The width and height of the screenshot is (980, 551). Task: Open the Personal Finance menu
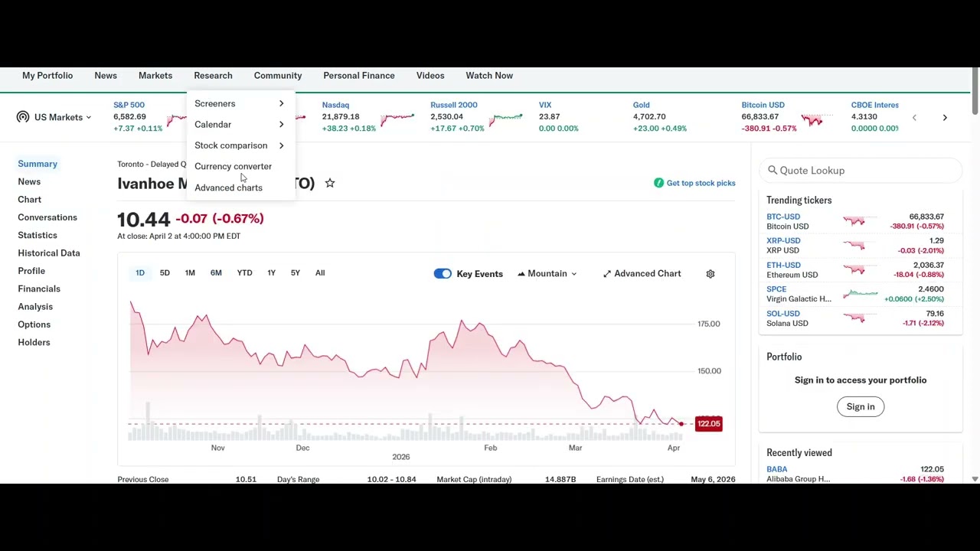pyautogui.click(x=359, y=76)
